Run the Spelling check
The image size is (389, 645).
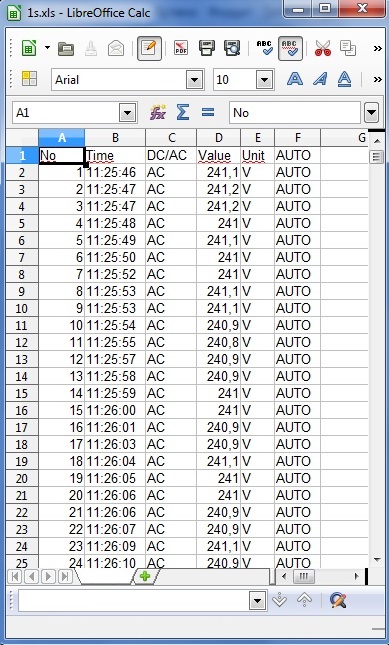pyautogui.click(x=264, y=49)
